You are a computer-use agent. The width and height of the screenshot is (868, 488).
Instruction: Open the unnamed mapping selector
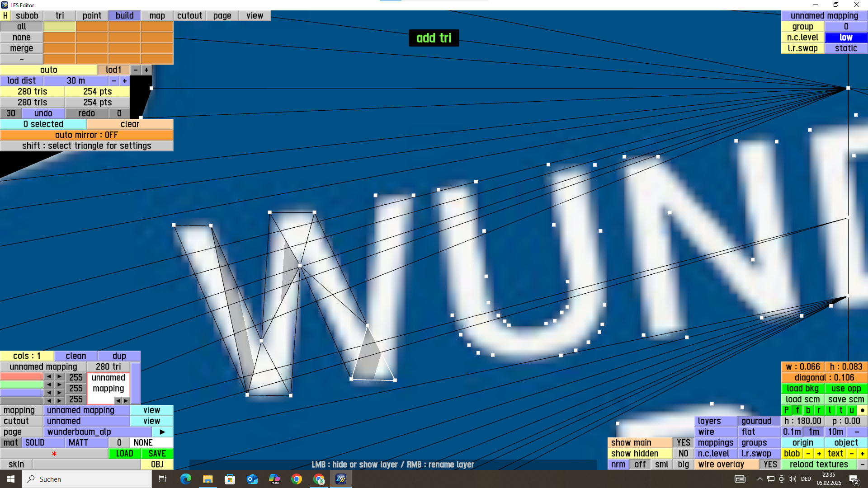click(x=86, y=410)
